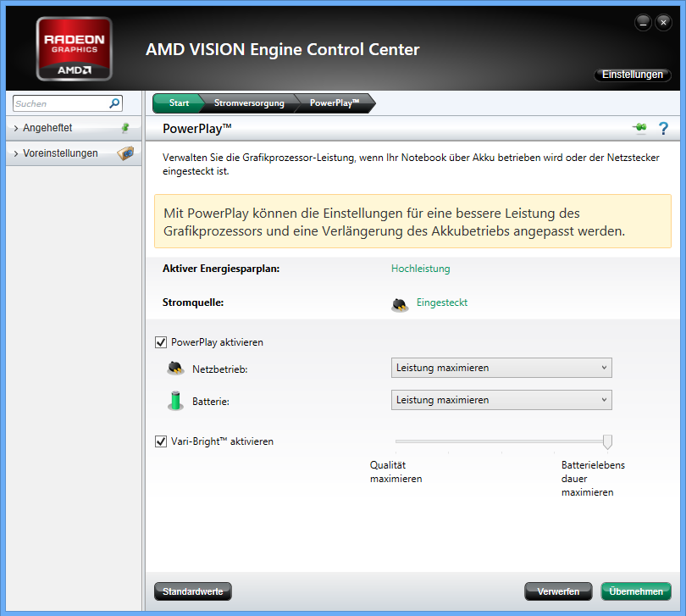Disable the PowerPlay aktivieren checkbox
This screenshot has width=686, height=616.
[161, 342]
